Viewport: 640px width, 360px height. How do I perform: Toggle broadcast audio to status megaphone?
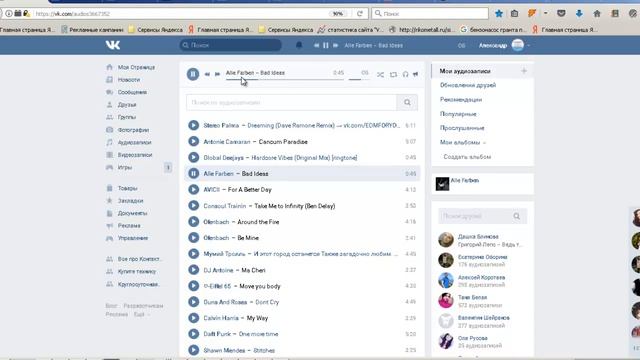click(x=416, y=74)
